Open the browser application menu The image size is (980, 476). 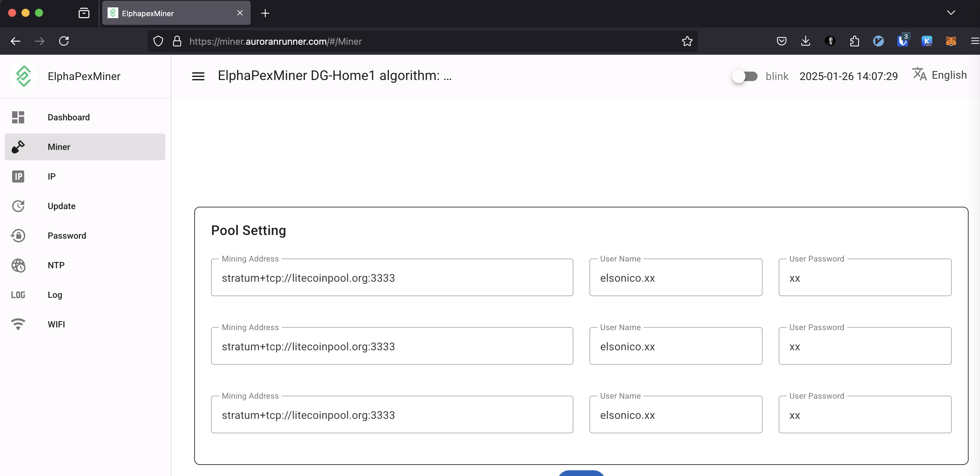(974, 41)
